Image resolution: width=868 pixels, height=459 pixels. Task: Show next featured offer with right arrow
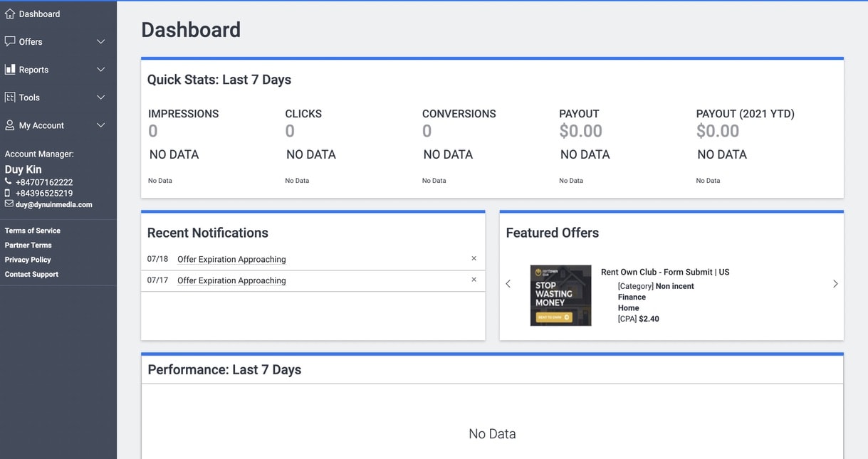click(835, 284)
